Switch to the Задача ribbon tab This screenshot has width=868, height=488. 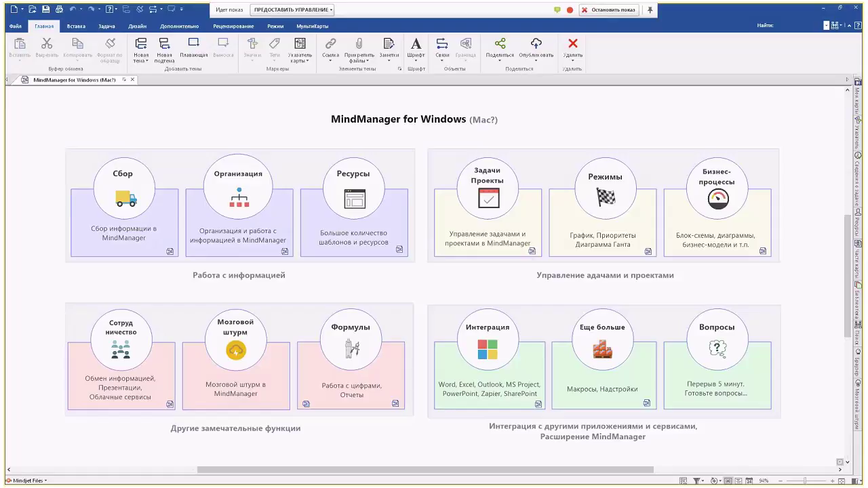coord(106,26)
